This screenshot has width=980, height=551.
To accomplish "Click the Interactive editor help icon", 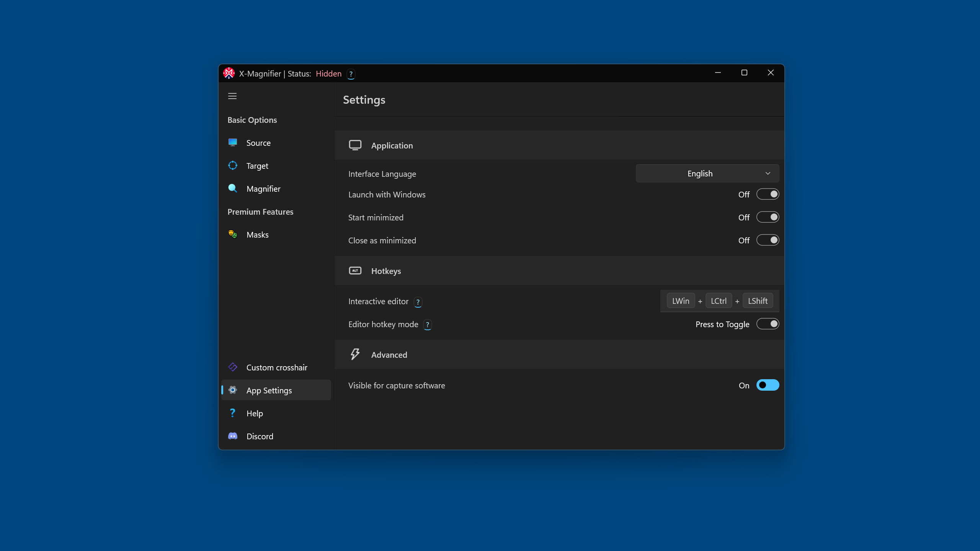I will [418, 302].
